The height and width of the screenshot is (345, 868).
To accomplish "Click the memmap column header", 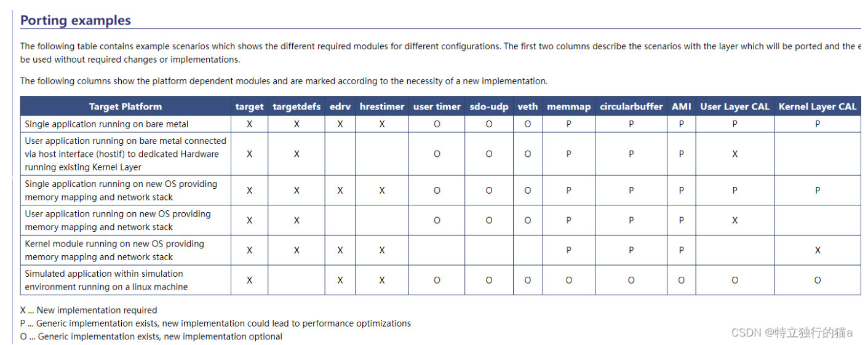I will 569,106.
